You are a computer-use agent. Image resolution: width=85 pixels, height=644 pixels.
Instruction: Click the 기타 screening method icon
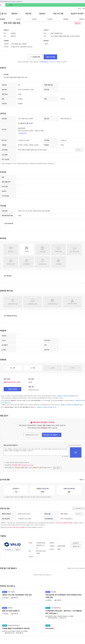click(x=72, y=368)
